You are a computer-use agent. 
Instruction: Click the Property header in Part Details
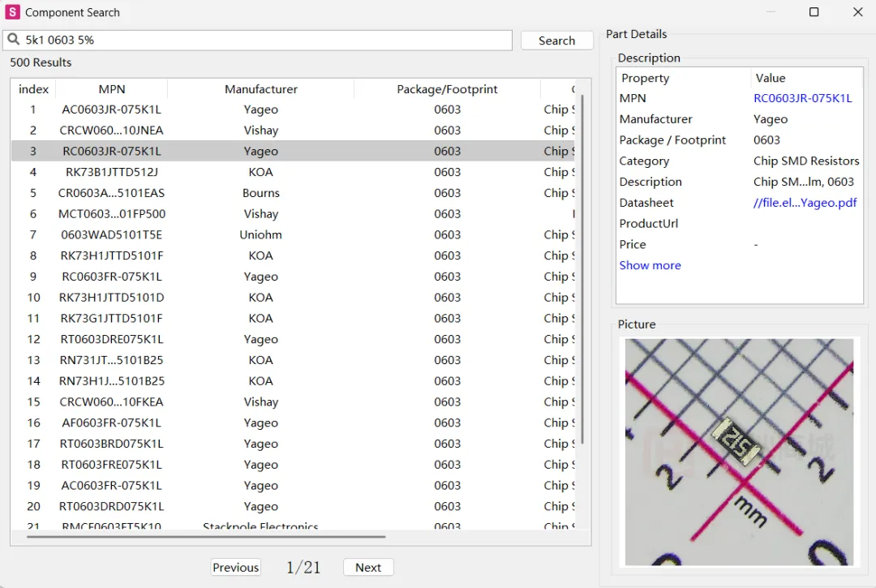[x=646, y=78]
